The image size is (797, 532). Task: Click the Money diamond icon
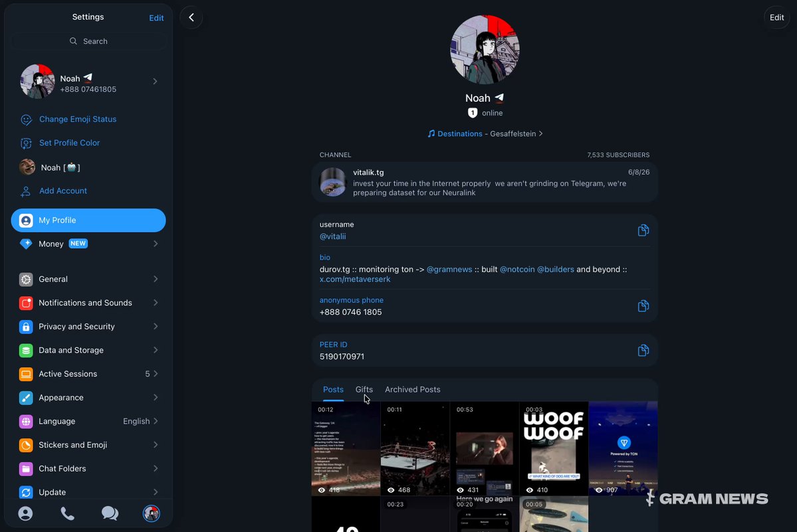[26, 244]
